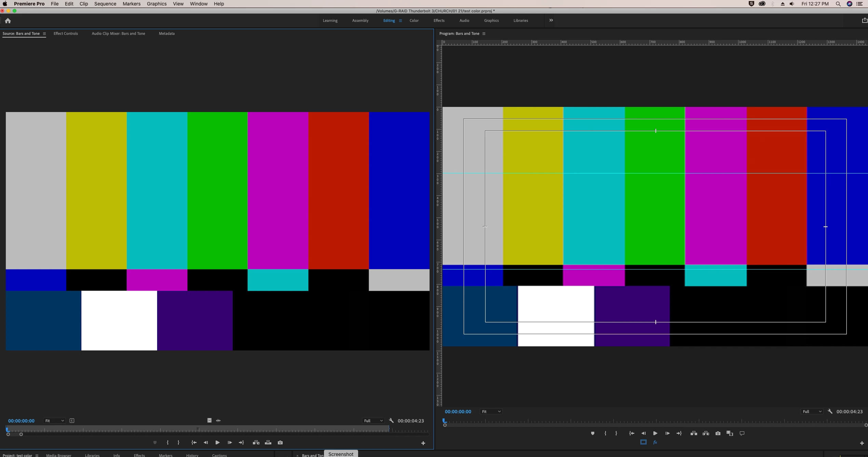This screenshot has width=868, height=457.
Task: Click Program monitor playhead on time ruler
Action: click(x=445, y=420)
